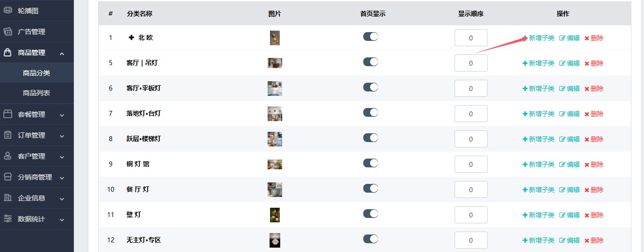
Task: Click the 轮播图 sidebar icon
Action: 8,10
